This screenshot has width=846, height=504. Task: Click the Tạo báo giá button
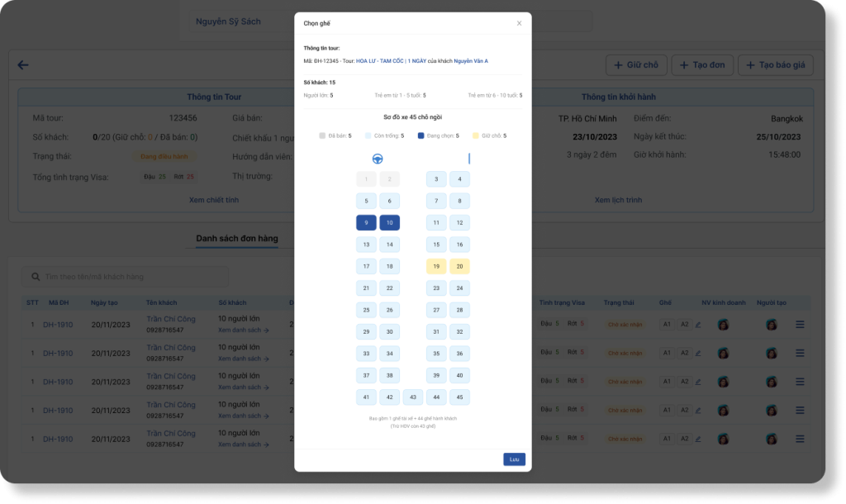click(x=776, y=65)
